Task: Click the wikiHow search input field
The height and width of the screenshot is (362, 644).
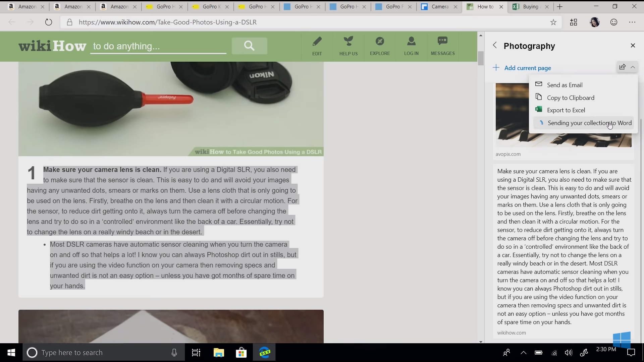Action: (158, 46)
